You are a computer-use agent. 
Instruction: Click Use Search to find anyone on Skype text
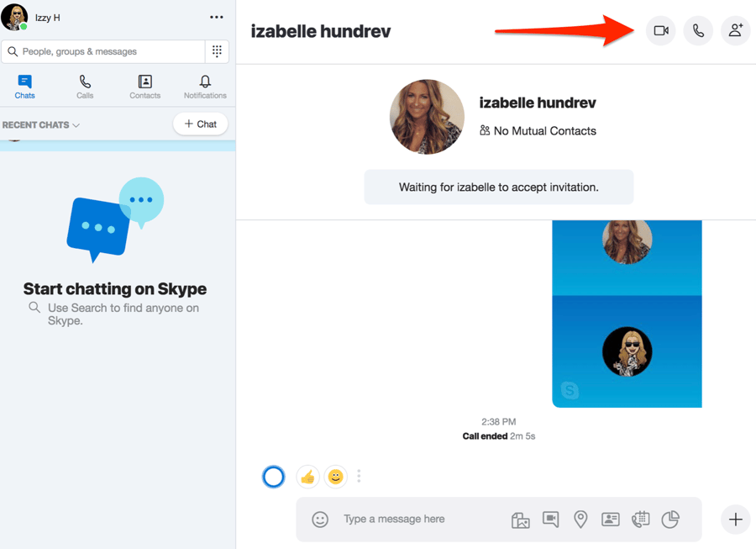point(123,314)
